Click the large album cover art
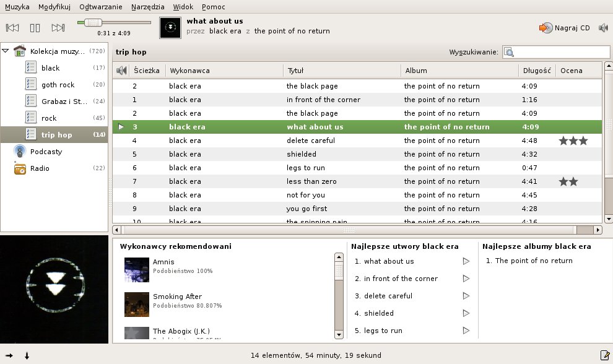Viewport: 613px width, 364px height. click(54, 289)
